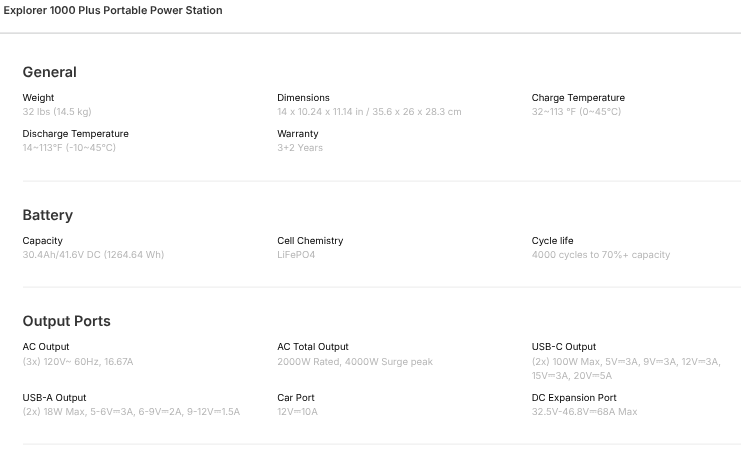Image resolution: width=741 pixels, height=468 pixels.
Task: Click the Explorer 1000 Plus Portable Power Station title
Action: coord(111,10)
